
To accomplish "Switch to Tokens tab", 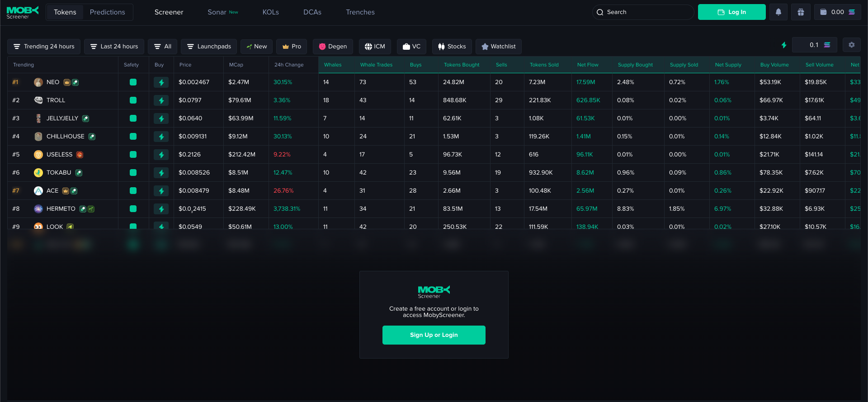I will click(65, 12).
